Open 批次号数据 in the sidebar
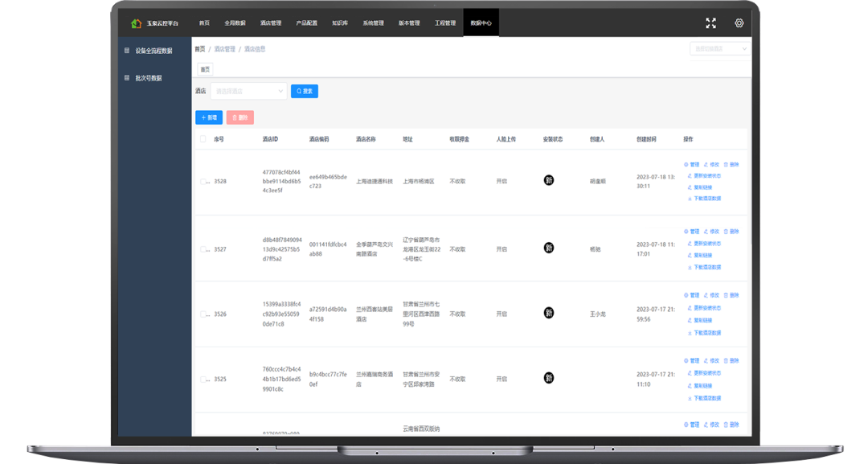 (149, 78)
